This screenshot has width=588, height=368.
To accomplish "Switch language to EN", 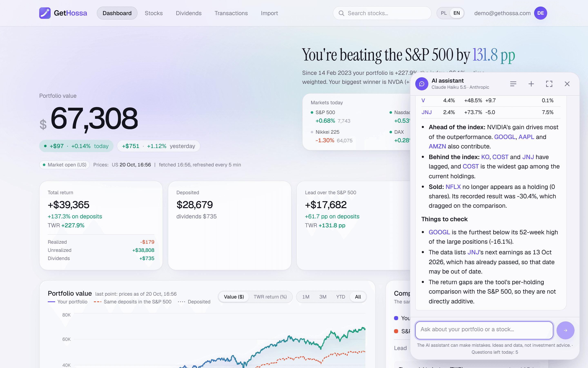I will coord(457,13).
